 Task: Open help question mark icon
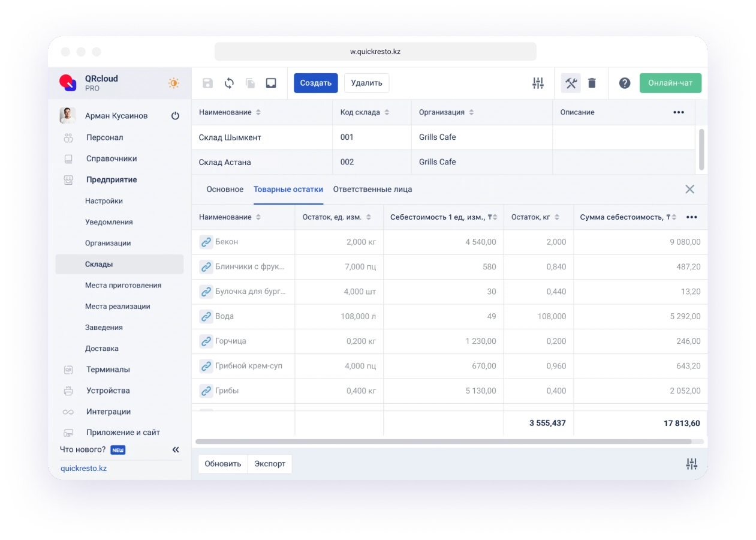[625, 83]
